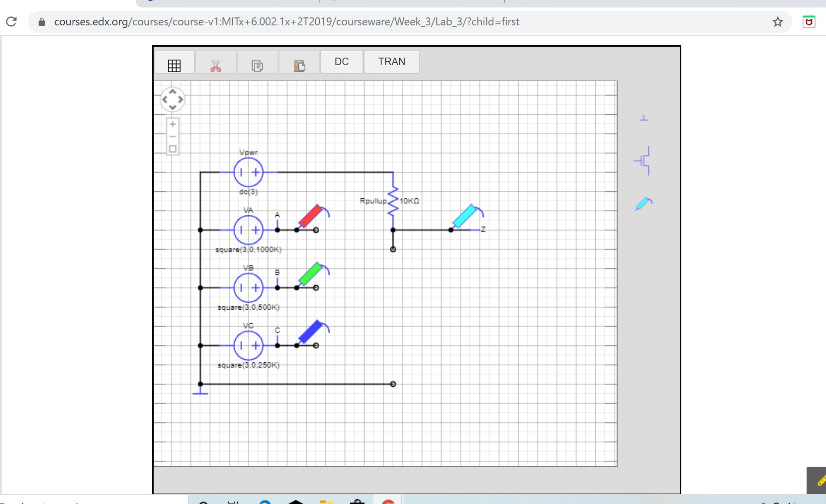Zoom out with the minus button
Viewport: 826px width, 504px height.
click(x=173, y=136)
